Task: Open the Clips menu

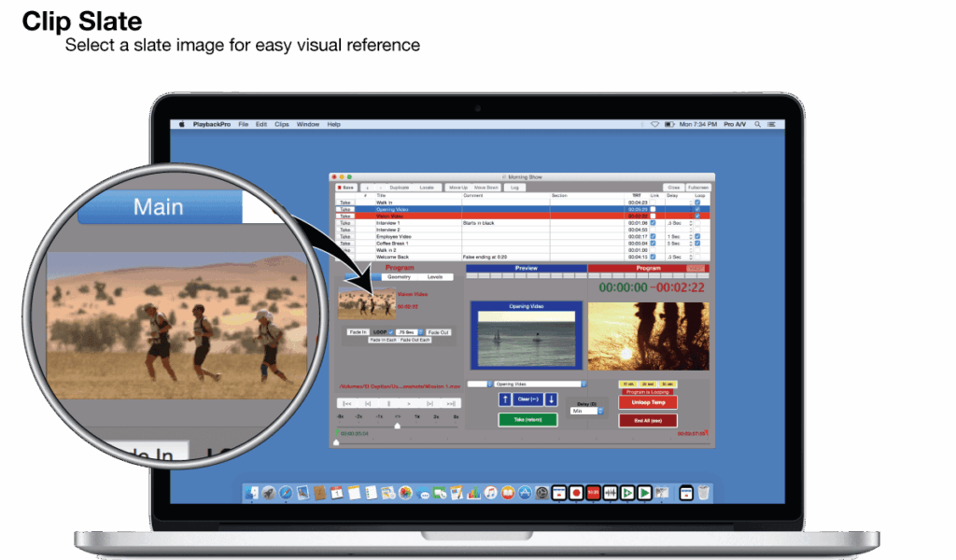Action: coord(282,124)
